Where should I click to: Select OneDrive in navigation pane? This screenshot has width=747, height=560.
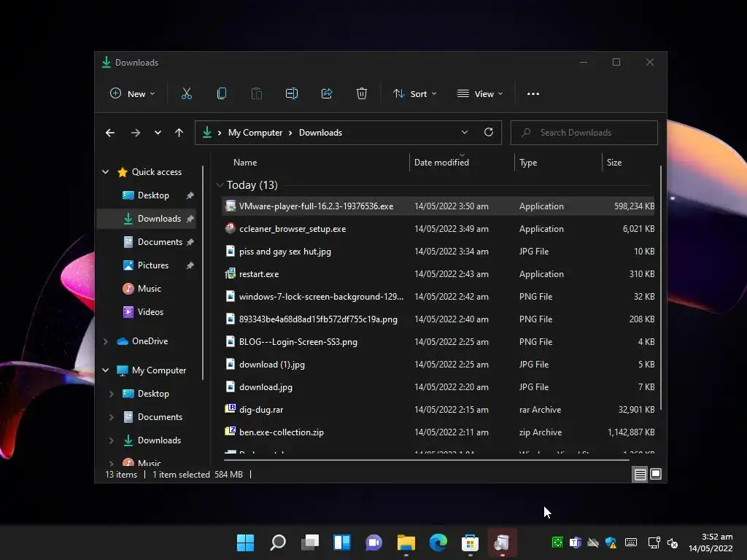150,341
